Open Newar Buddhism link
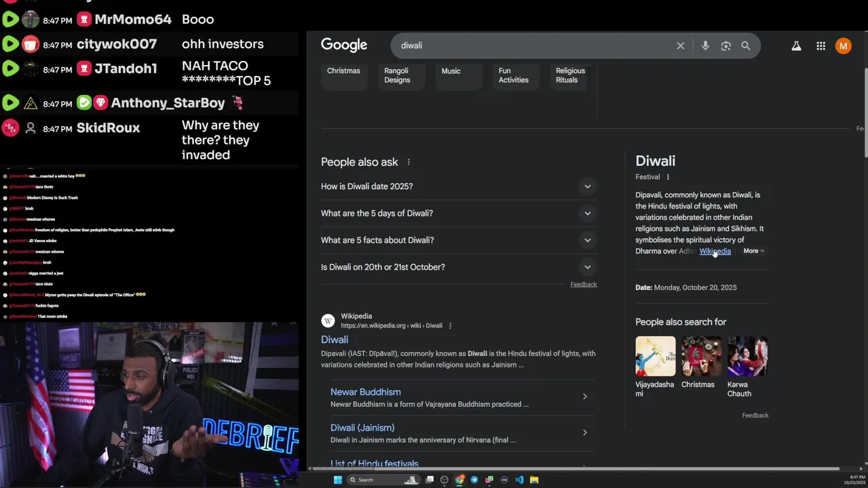The height and width of the screenshot is (488, 868). [x=366, y=392]
